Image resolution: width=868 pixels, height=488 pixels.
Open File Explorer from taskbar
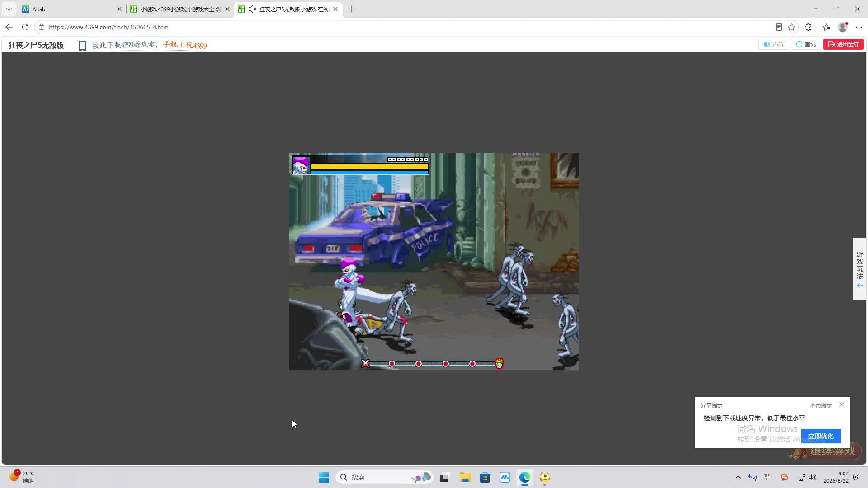click(x=465, y=477)
